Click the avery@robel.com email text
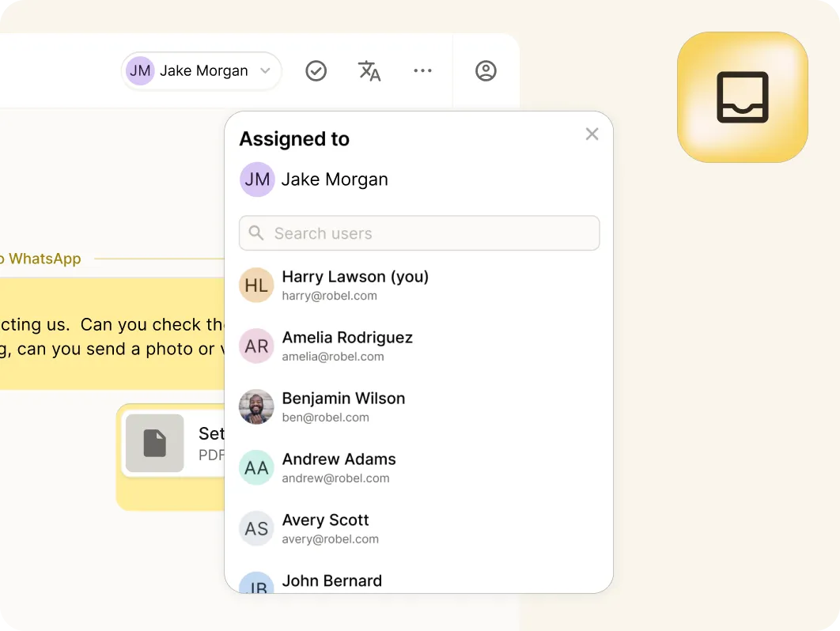Screen dimensions: 840x631 pos(331,538)
